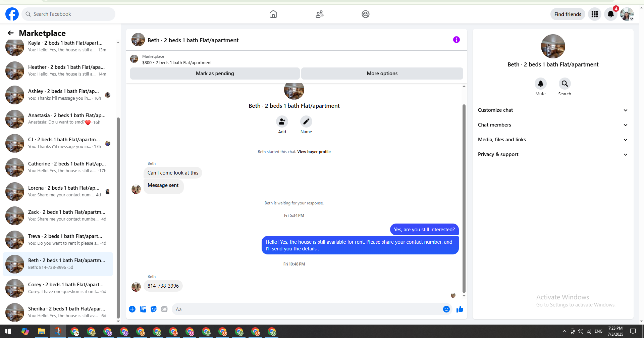Click the Search Facebook field

click(x=68, y=14)
